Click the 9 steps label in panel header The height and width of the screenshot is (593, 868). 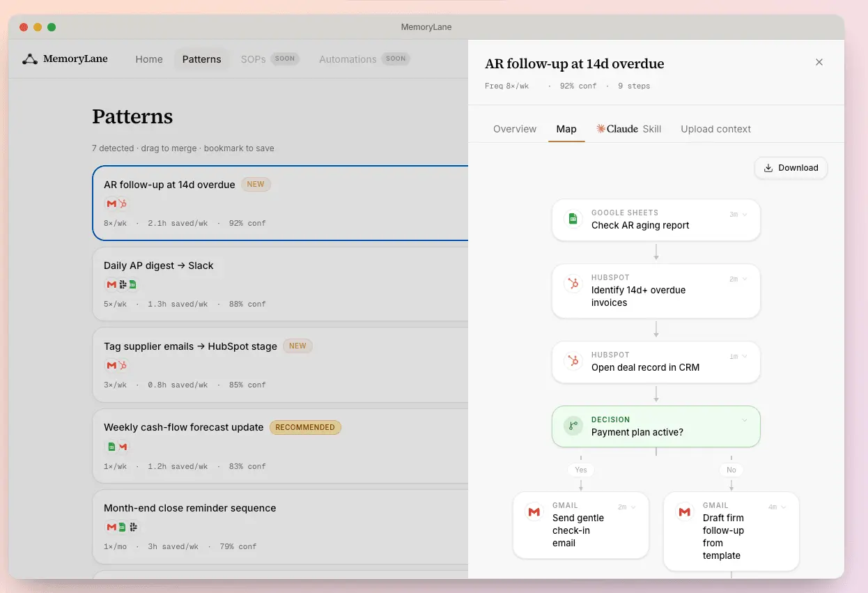click(x=634, y=86)
